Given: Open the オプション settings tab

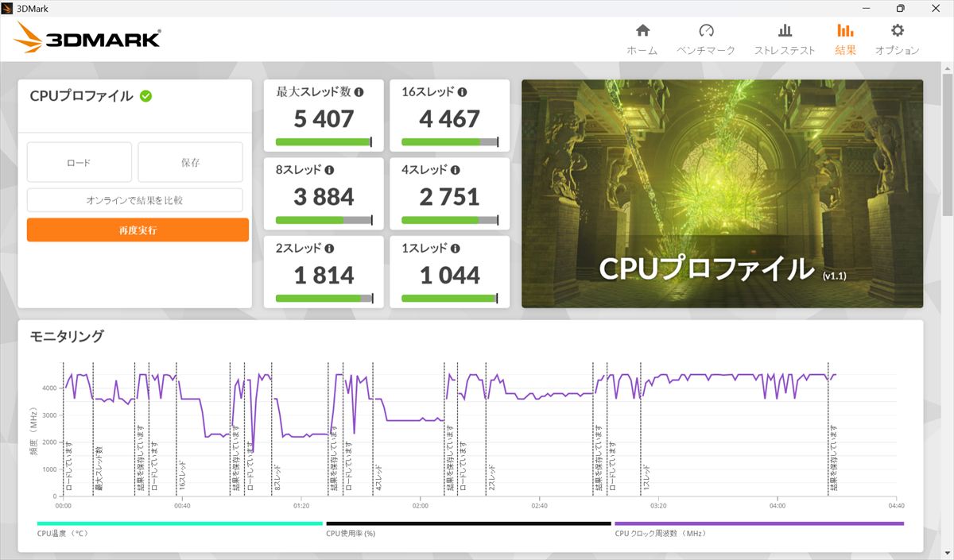Looking at the screenshot, I should pyautogui.click(x=898, y=40).
